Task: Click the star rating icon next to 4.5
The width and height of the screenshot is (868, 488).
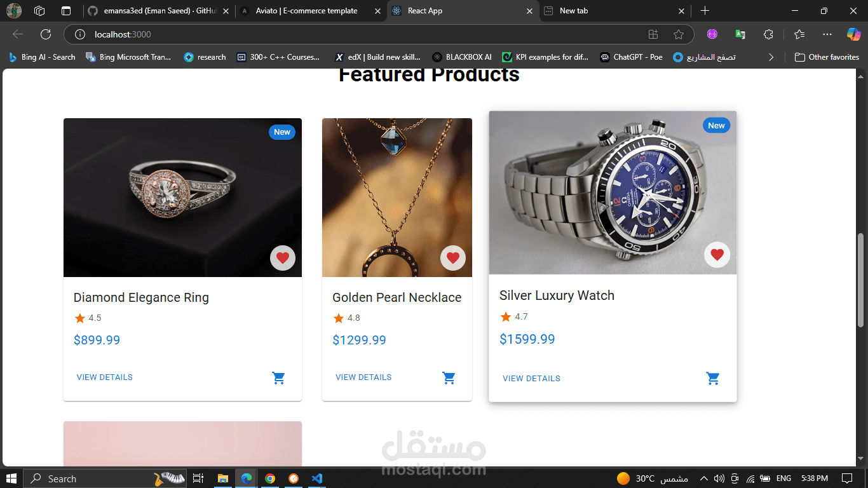Action: tap(79, 318)
